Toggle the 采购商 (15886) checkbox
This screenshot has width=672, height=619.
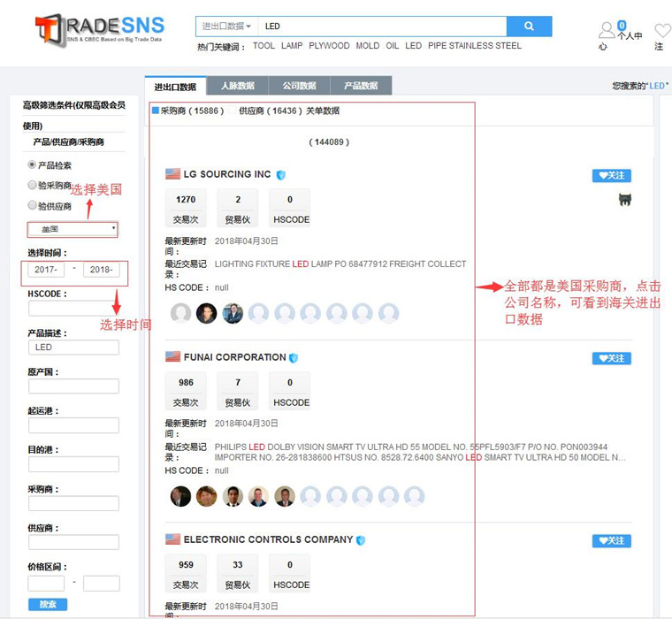pos(156,111)
